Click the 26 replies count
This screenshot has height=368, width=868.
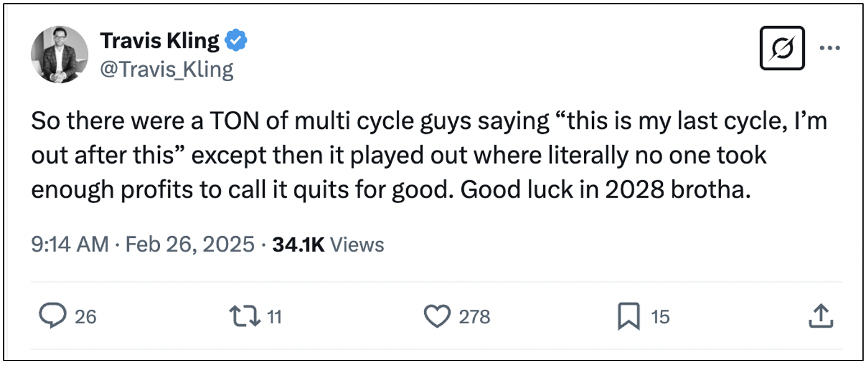pyautogui.click(x=86, y=317)
